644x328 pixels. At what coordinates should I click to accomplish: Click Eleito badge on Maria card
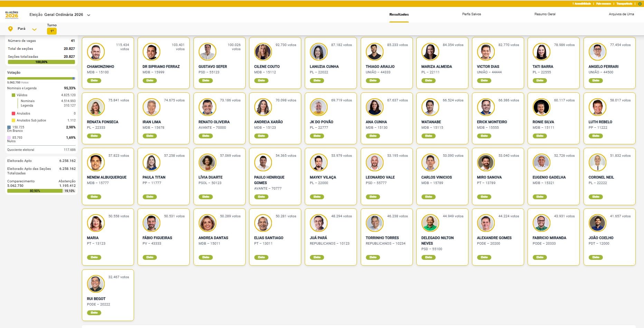pyautogui.click(x=94, y=257)
